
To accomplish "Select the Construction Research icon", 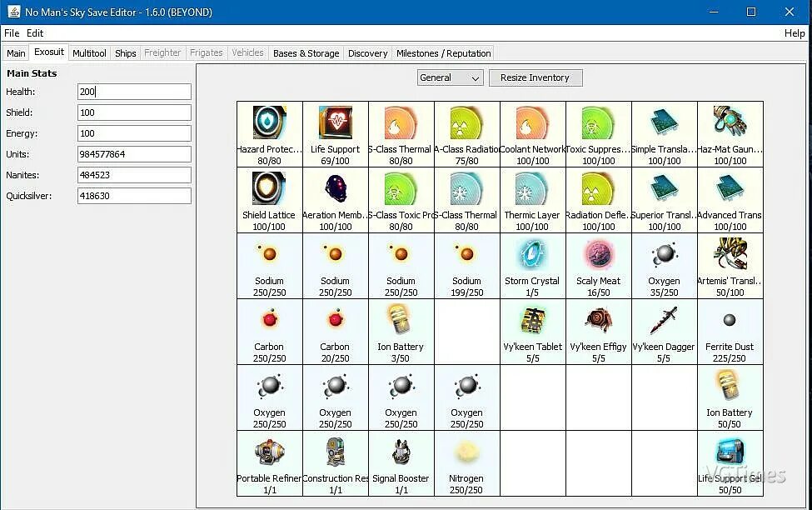I will coord(335,452).
